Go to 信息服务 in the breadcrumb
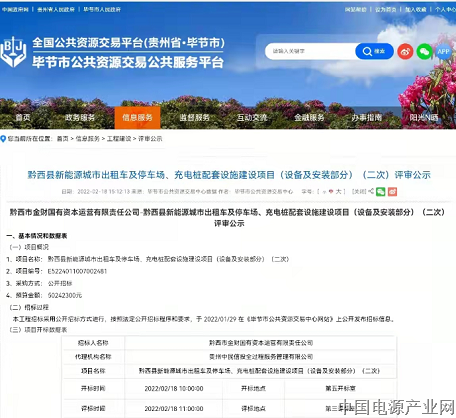 88,139
